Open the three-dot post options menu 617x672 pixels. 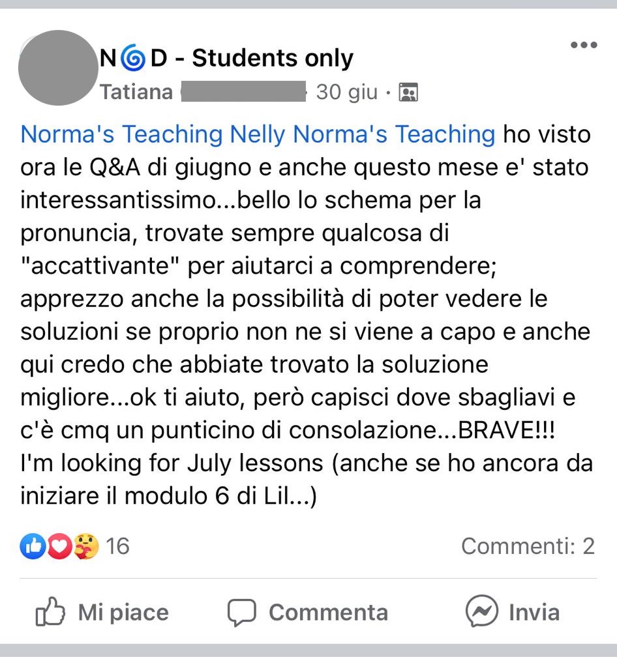(584, 44)
